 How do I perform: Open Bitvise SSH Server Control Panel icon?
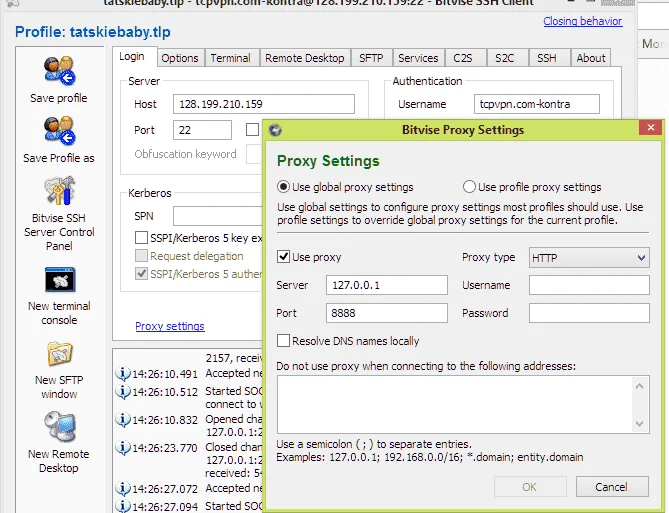click(x=59, y=190)
